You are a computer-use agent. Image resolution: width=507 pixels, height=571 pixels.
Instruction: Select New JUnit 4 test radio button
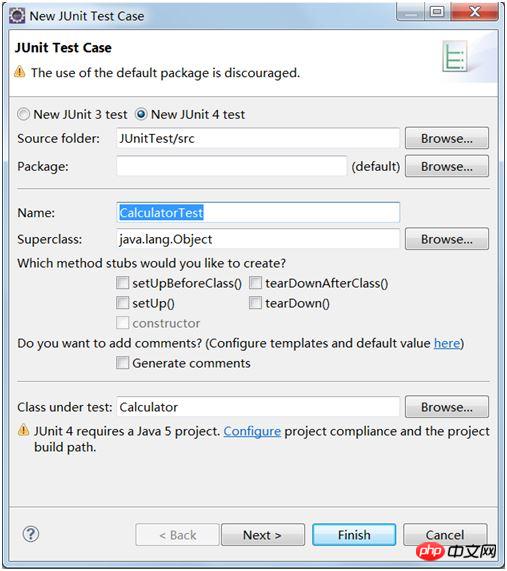(x=141, y=114)
